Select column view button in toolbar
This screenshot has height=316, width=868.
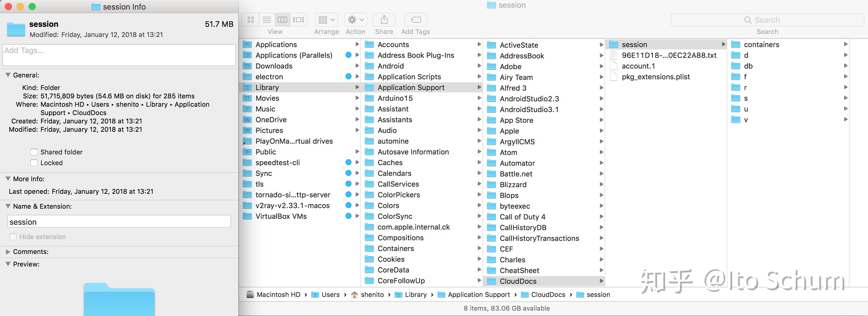282,20
